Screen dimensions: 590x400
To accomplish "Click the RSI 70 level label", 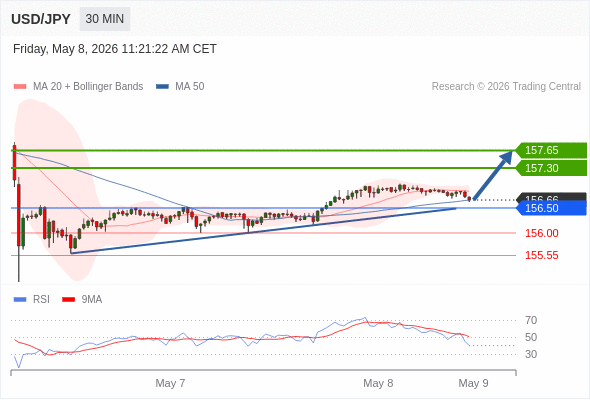I will click(531, 321).
